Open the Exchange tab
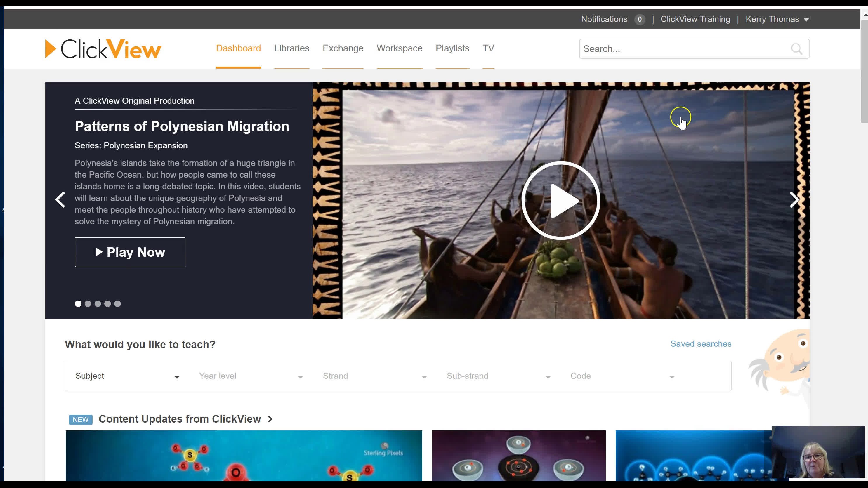868x488 pixels. [343, 48]
